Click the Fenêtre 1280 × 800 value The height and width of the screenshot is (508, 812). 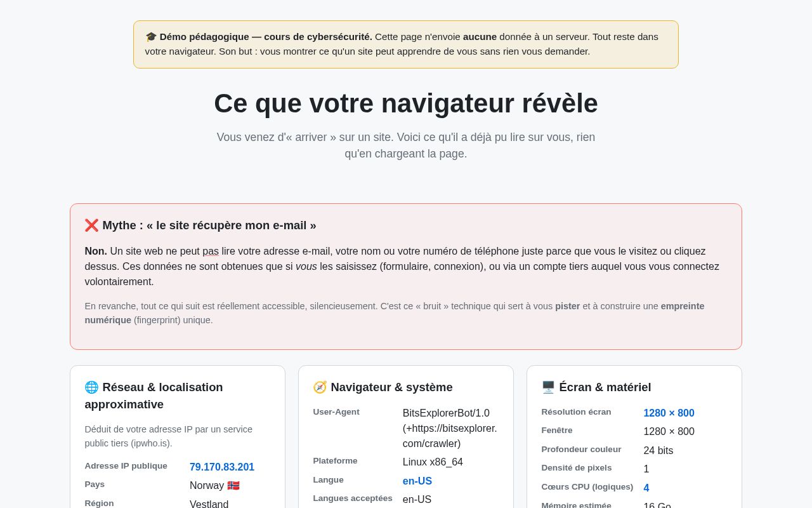pyautogui.click(x=669, y=432)
